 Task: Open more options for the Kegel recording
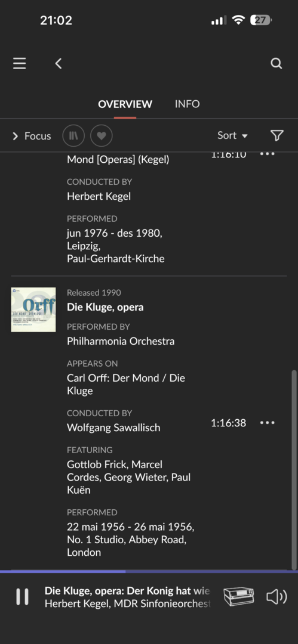pos(267,154)
